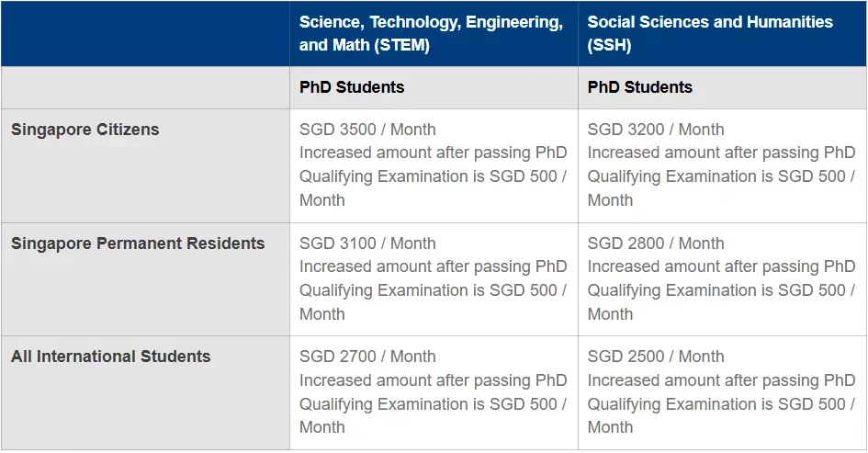
Task: Click the STEM column header
Action: pyautogui.click(x=431, y=33)
